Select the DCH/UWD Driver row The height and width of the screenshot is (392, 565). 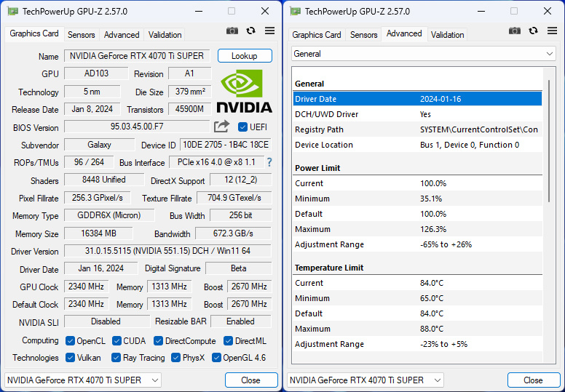click(417, 114)
